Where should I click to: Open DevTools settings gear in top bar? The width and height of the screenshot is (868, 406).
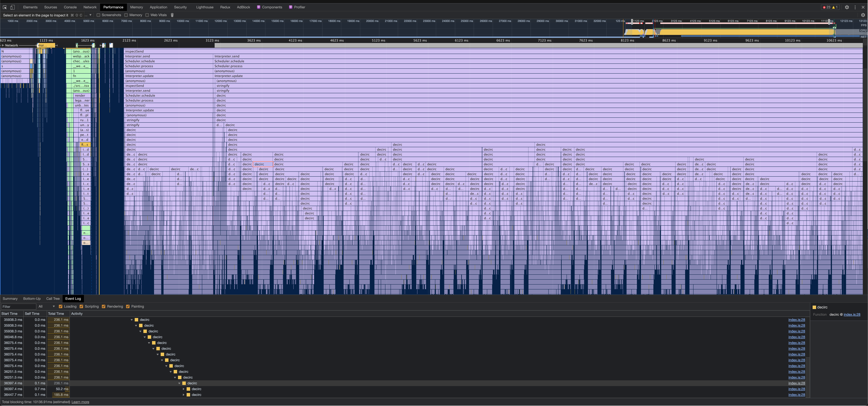[847, 7]
